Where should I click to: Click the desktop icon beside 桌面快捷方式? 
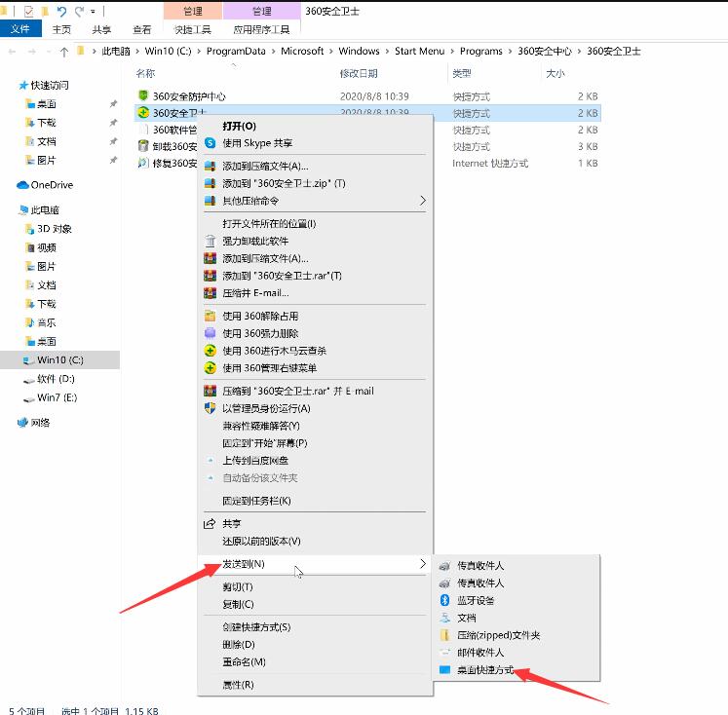click(x=444, y=669)
